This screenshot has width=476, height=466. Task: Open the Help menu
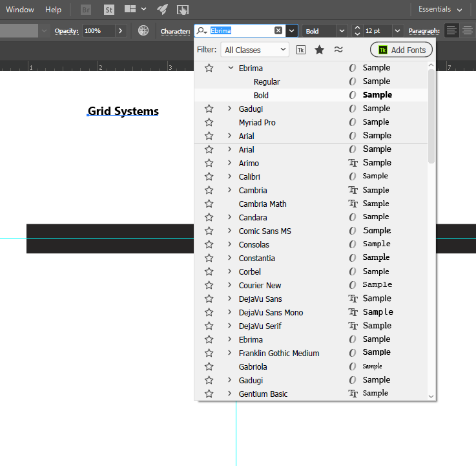pyautogui.click(x=54, y=10)
